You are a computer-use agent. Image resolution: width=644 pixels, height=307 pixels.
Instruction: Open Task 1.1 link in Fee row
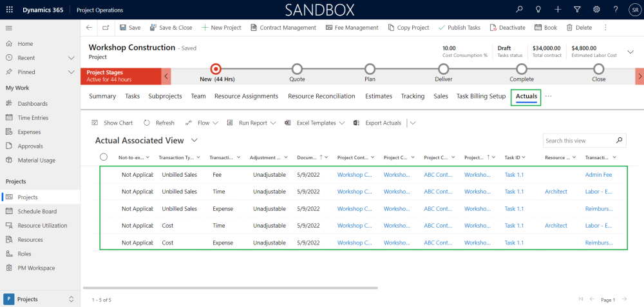514,175
